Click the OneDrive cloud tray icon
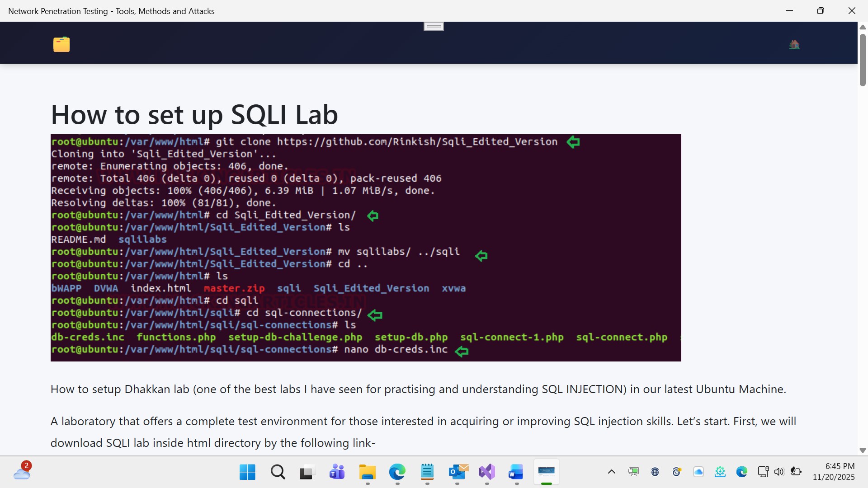This screenshot has width=868, height=488. pyautogui.click(x=698, y=472)
